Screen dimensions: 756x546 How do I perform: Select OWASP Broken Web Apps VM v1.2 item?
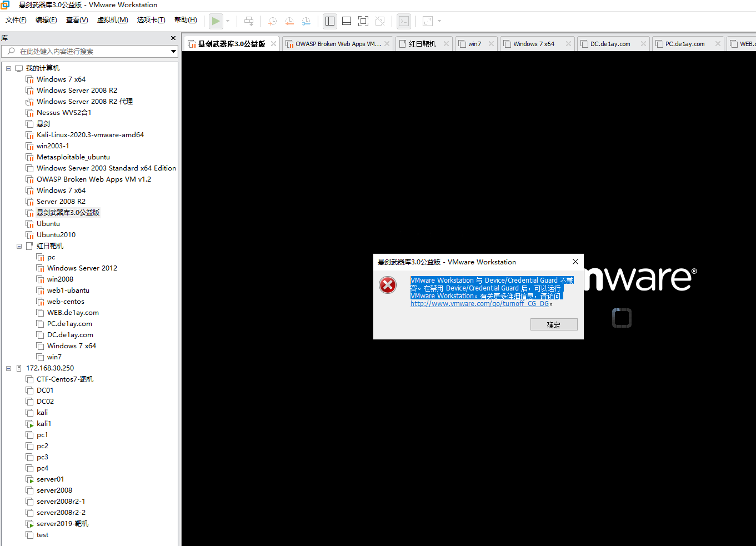pyautogui.click(x=94, y=179)
